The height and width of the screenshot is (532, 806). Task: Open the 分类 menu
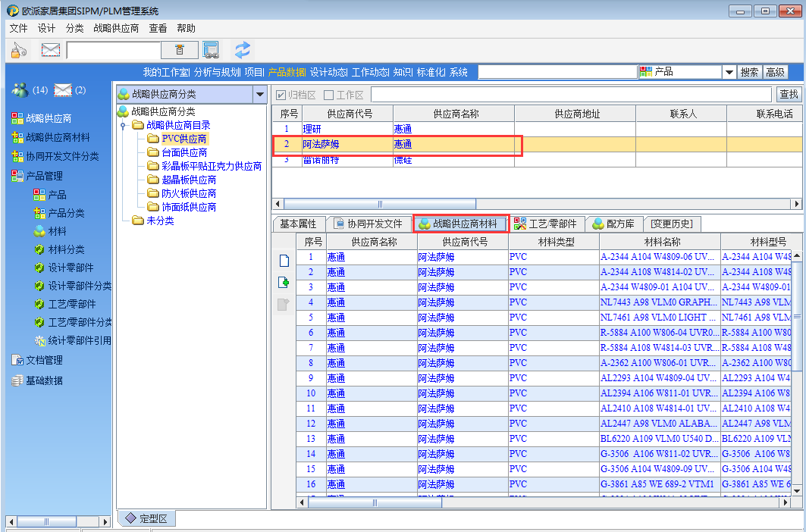[x=74, y=28]
